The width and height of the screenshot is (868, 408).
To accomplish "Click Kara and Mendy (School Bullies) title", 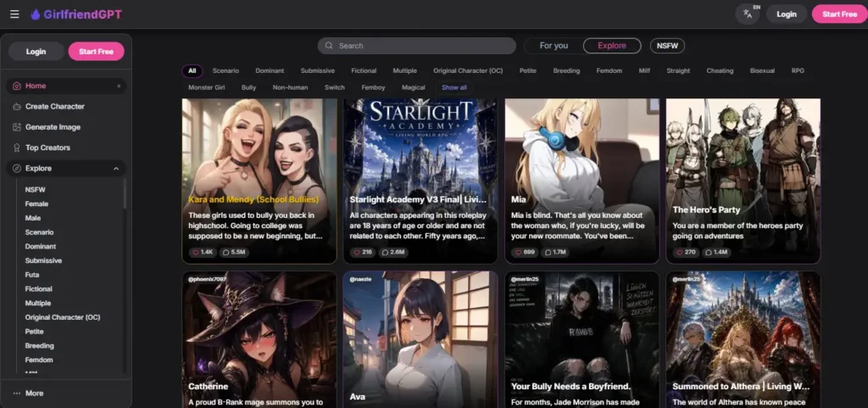I will point(253,199).
